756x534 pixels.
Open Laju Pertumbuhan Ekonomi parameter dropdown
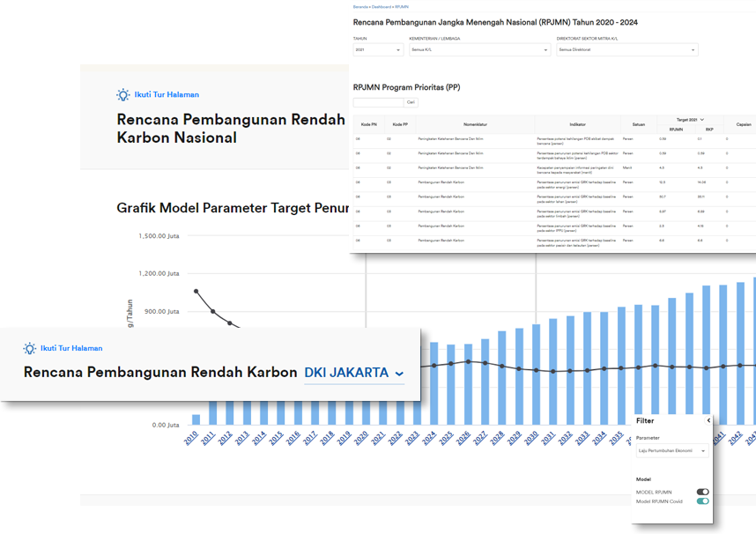pos(671,451)
